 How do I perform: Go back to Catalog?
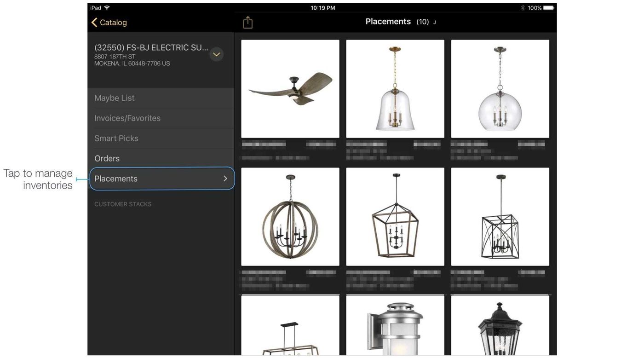coord(109,22)
